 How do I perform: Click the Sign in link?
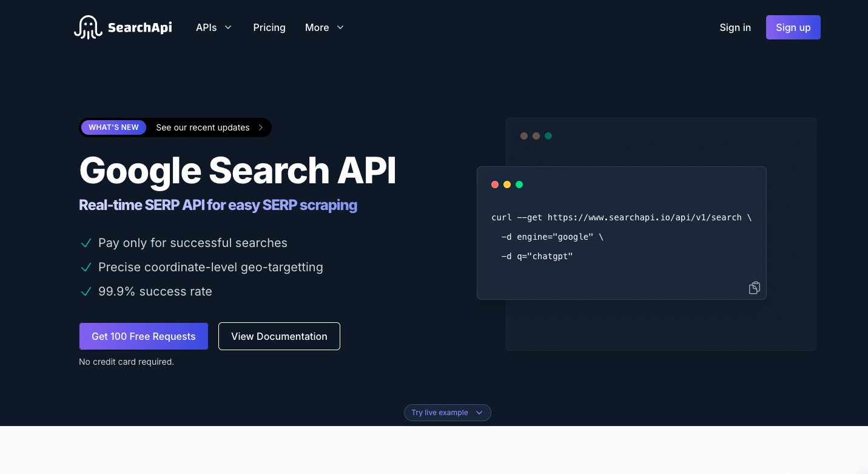[x=735, y=27]
